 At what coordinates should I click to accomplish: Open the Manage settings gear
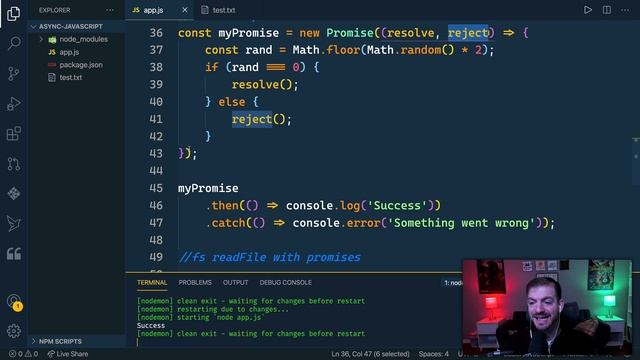coord(13,331)
